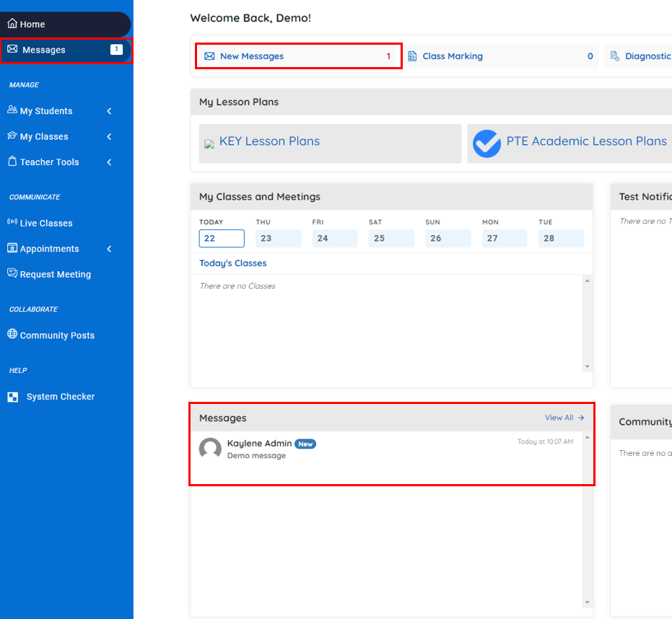Click View All messages link
This screenshot has width=672, height=619.
click(x=564, y=418)
